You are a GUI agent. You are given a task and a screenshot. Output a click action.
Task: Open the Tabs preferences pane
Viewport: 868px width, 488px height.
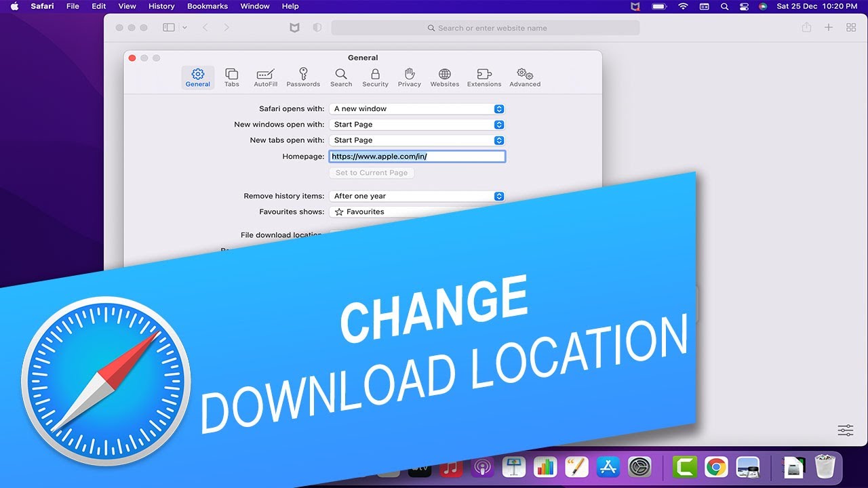click(232, 77)
